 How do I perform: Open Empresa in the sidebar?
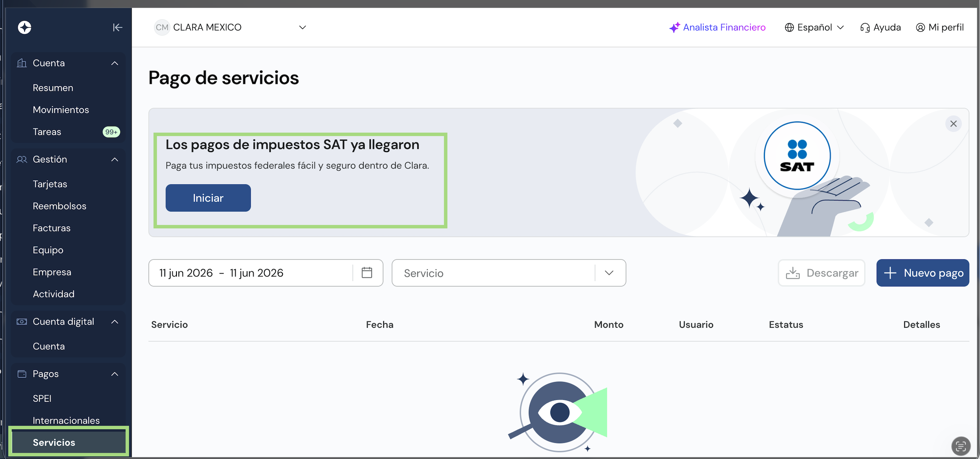[x=52, y=272]
